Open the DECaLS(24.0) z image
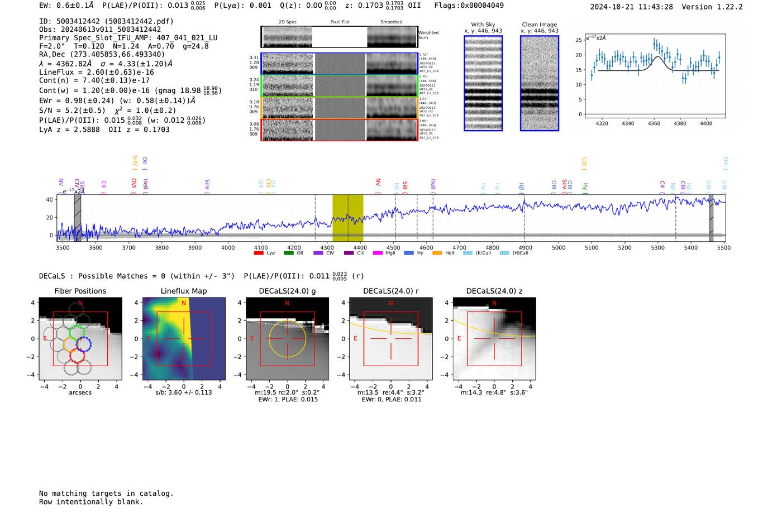Viewport: 782px width, 532px height. point(494,339)
